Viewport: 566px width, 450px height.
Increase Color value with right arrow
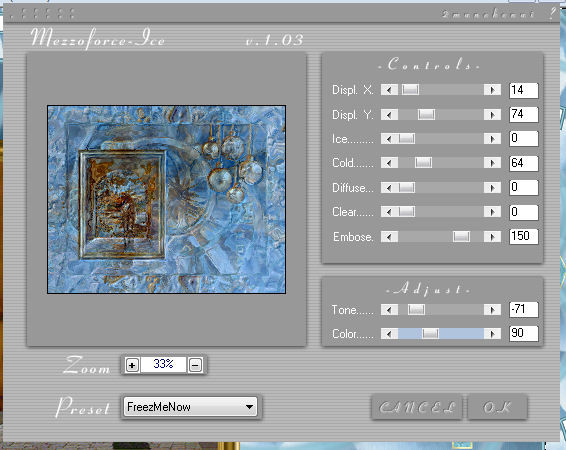tap(492, 334)
